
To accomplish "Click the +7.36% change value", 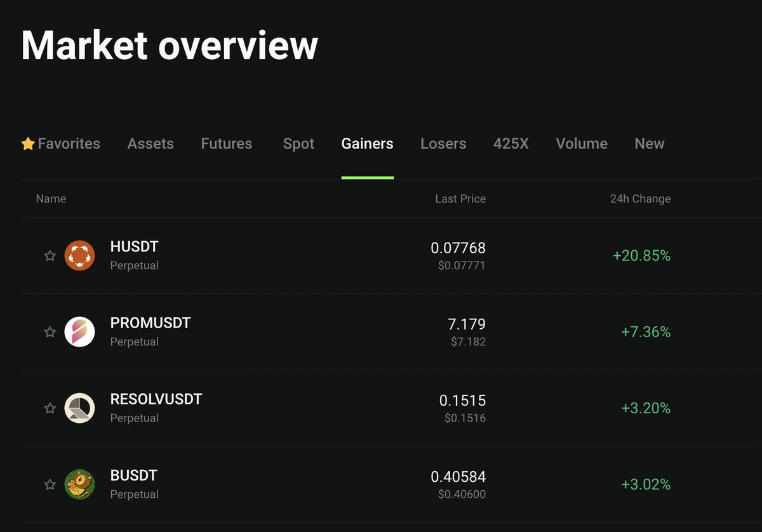I will [x=646, y=332].
